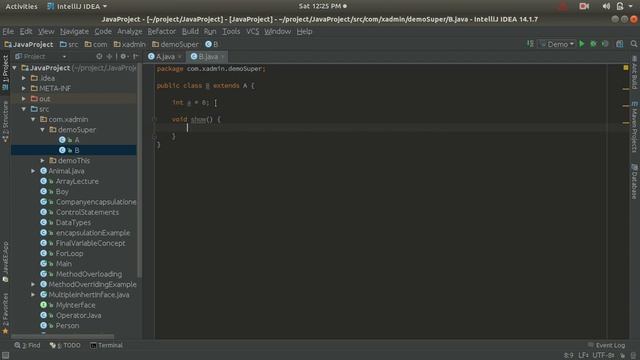Open Terminal tool window
Screen dimensions: 640x360
click(106, 345)
